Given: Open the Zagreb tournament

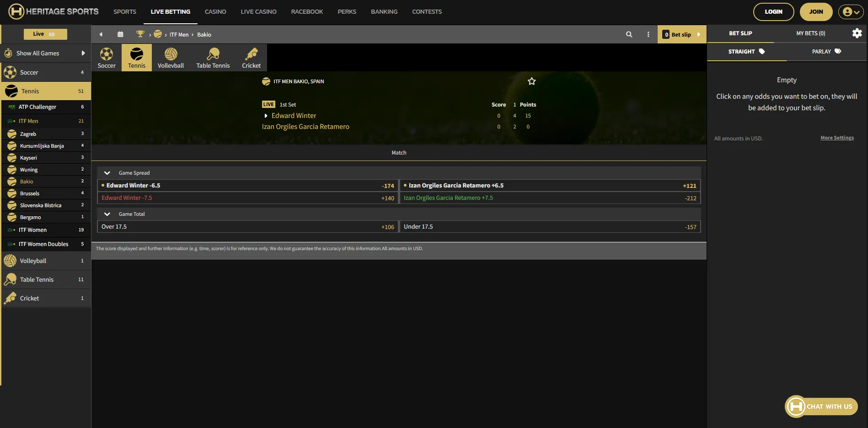Looking at the screenshot, I should point(46,134).
